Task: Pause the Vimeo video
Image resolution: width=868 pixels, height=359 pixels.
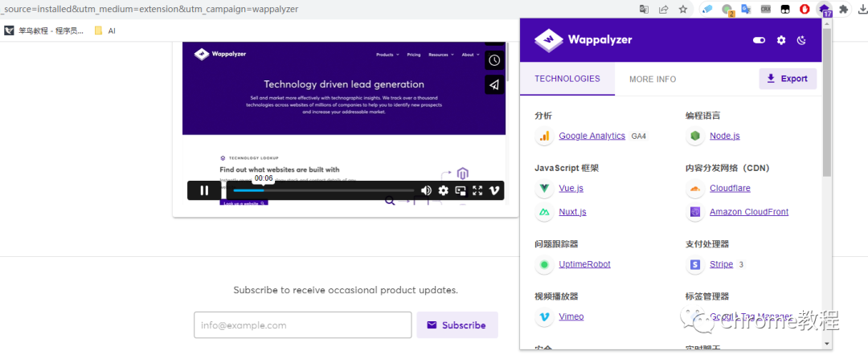Action: (x=204, y=190)
